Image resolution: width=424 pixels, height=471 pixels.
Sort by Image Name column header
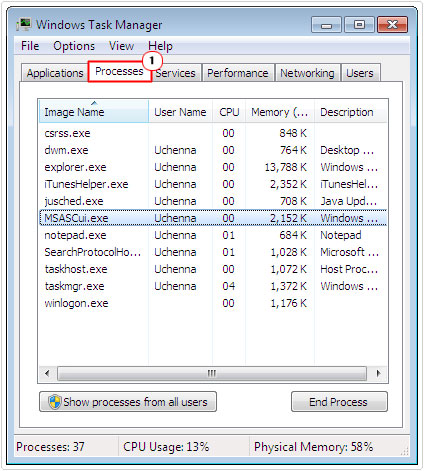pyautogui.click(x=94, y=111)
